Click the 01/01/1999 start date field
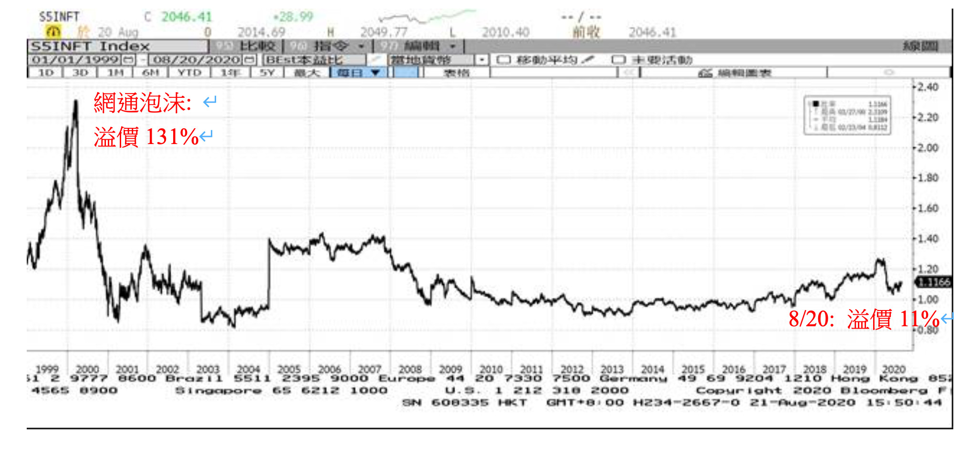The width and height of the screenshot is (980, 456). (75, 60)
